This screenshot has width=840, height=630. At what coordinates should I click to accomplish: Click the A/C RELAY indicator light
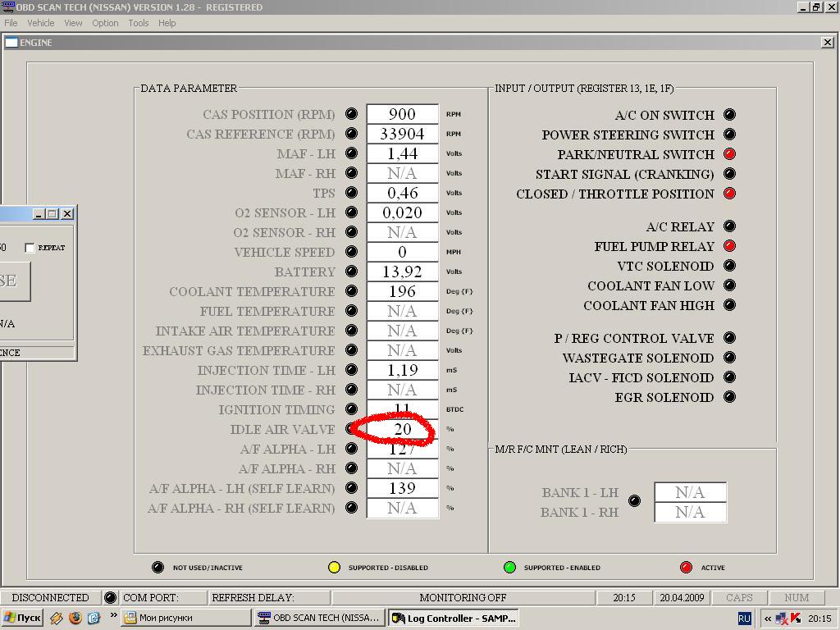(x=729, y=226)
